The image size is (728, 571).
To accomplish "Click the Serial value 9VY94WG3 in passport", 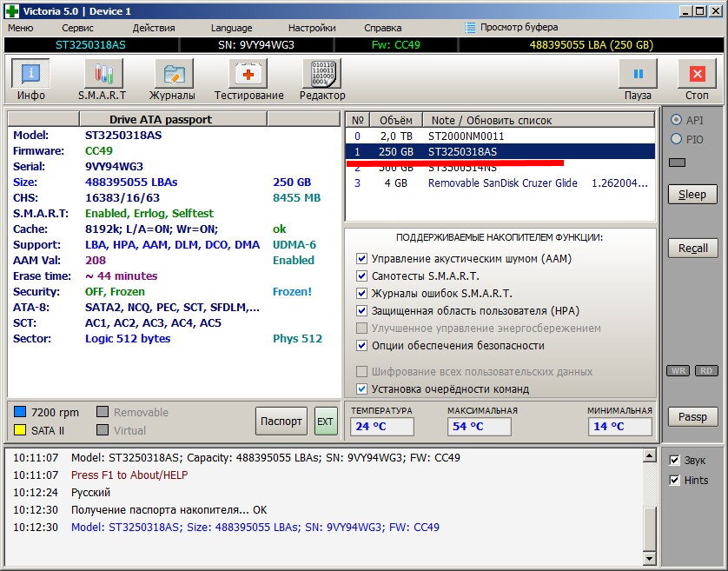I will click(x=114, y=166).
